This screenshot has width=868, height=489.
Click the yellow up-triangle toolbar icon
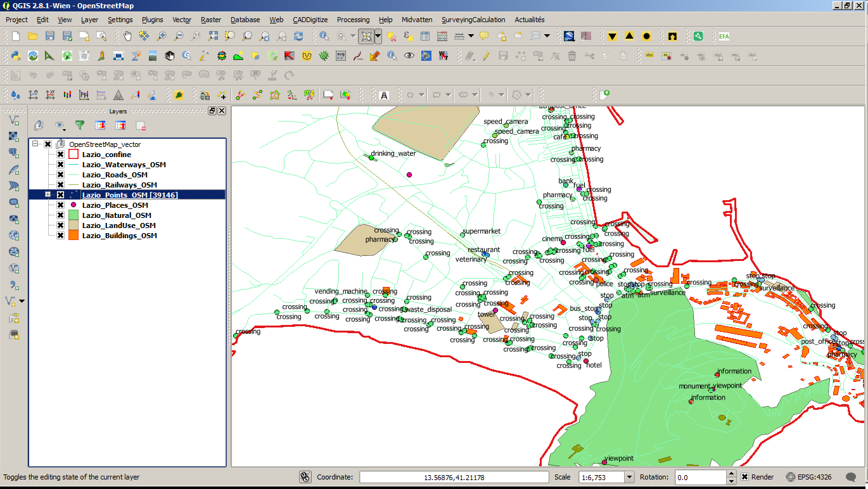(629, 36)
